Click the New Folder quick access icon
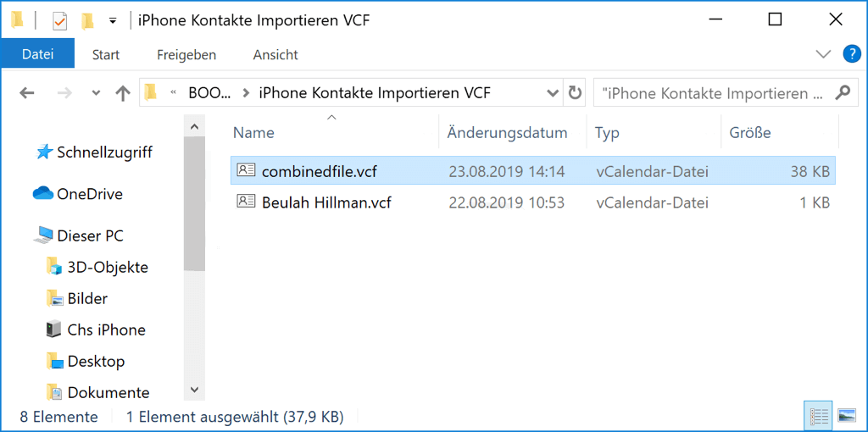 point(87,20)
